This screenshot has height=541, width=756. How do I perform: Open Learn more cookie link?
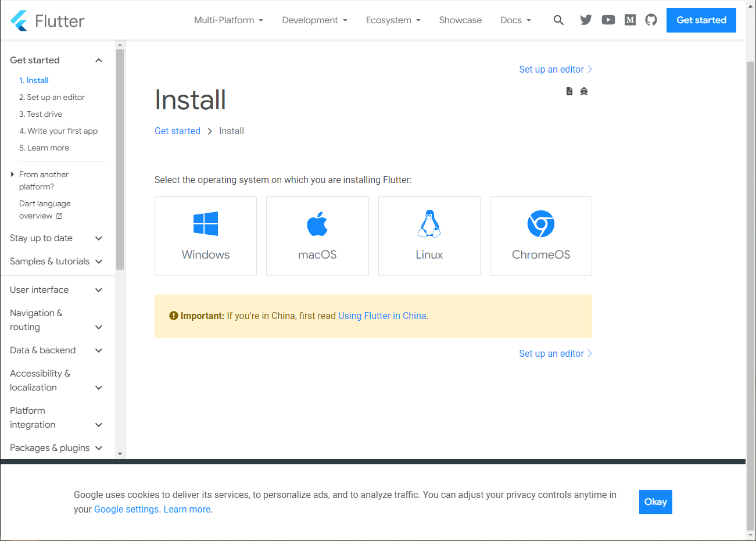click(187, 510)
